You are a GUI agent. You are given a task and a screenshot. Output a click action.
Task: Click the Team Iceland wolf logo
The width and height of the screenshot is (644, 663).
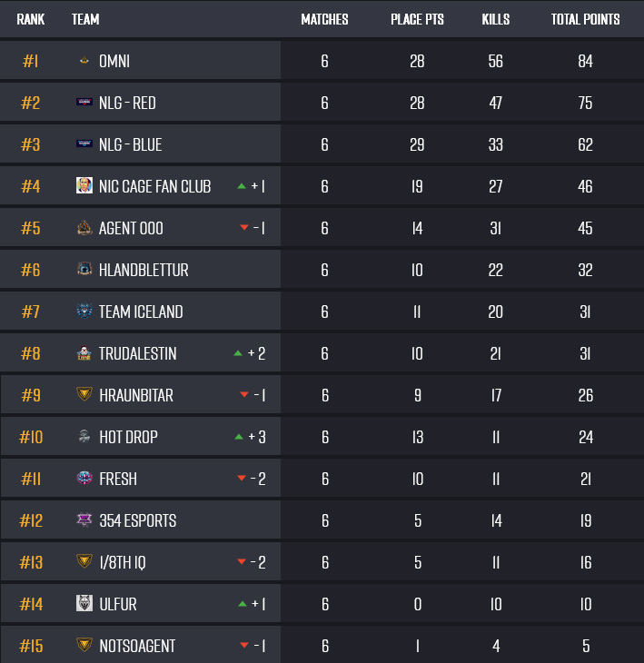pyautogui.click(x=84, y=312)
